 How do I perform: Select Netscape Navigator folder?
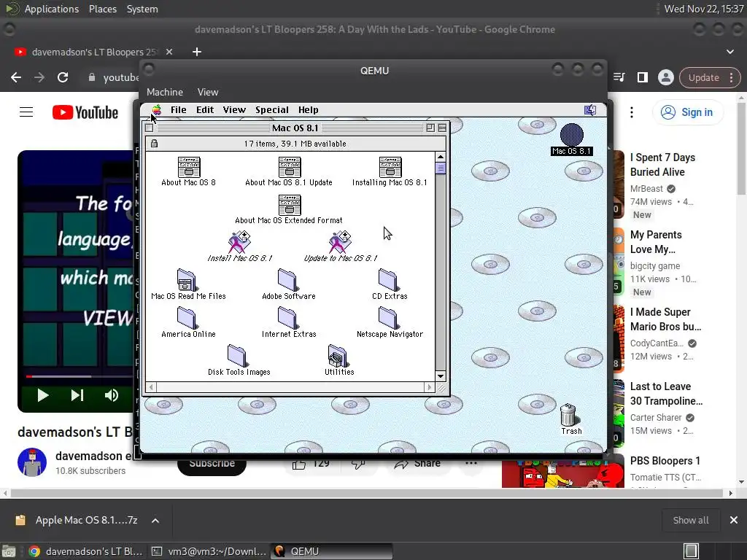tap(388, 318)
